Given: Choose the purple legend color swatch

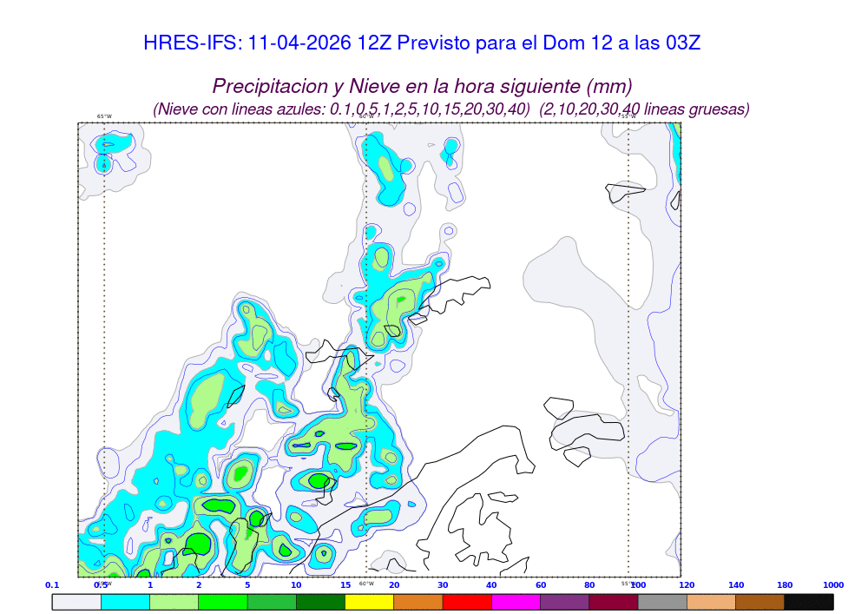Looking at the screenshot, I should [x=564, y=602].
